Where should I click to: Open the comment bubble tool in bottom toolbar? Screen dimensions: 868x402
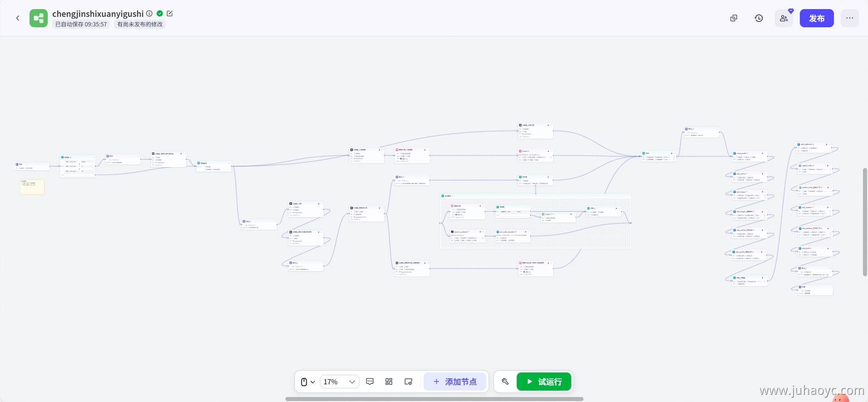pos(370,382)
